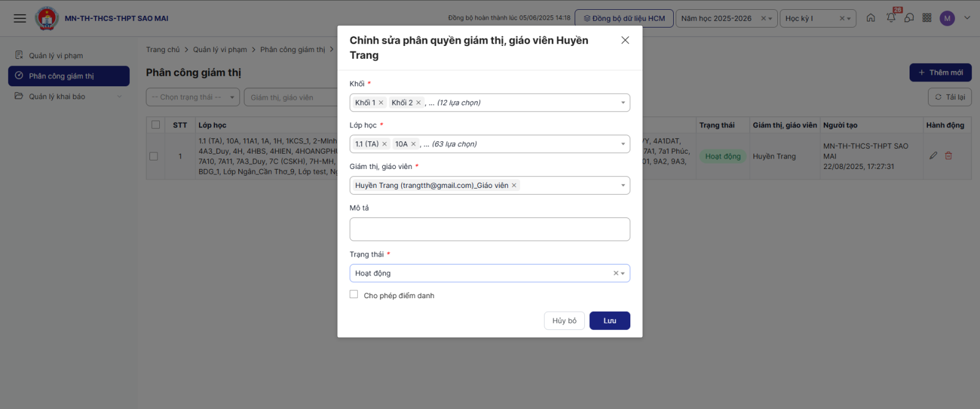Select the row 1 checkbox
The image size is (980, 409).
(154, 156)
